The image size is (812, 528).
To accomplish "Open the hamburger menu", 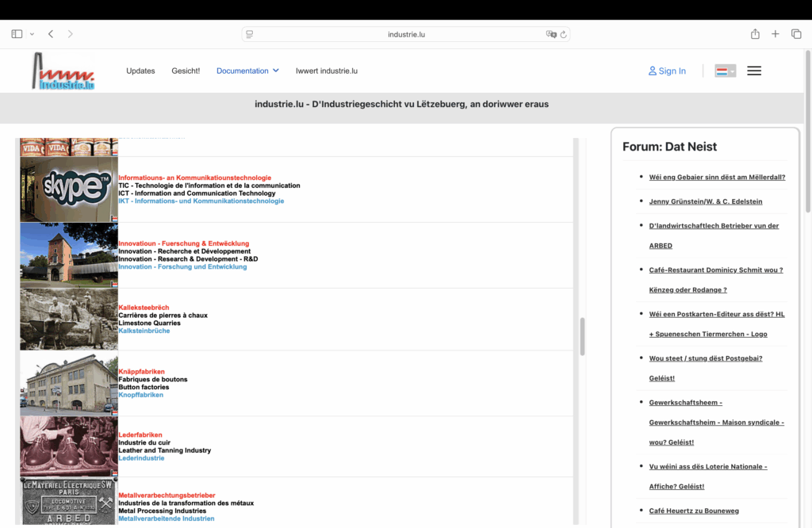I will [x=754, y=71].
